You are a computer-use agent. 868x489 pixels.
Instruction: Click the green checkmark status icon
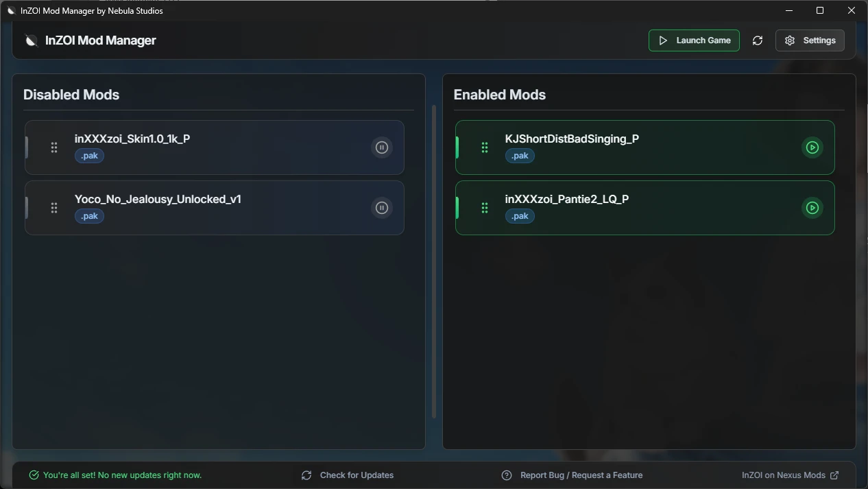click(34, 475)
